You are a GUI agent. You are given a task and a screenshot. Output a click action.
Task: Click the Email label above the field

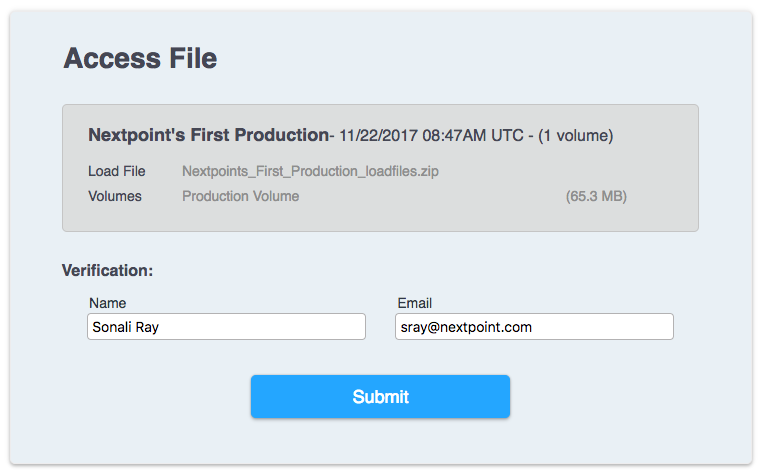[x=414, y=303]
